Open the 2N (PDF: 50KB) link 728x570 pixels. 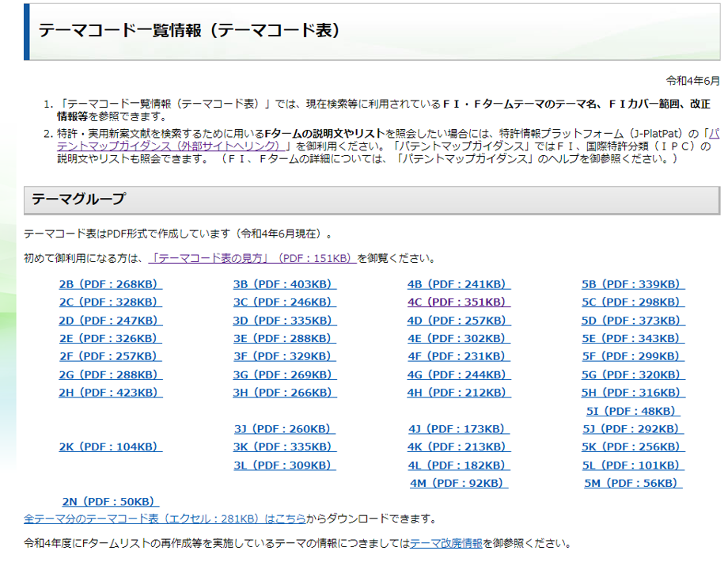111,502
